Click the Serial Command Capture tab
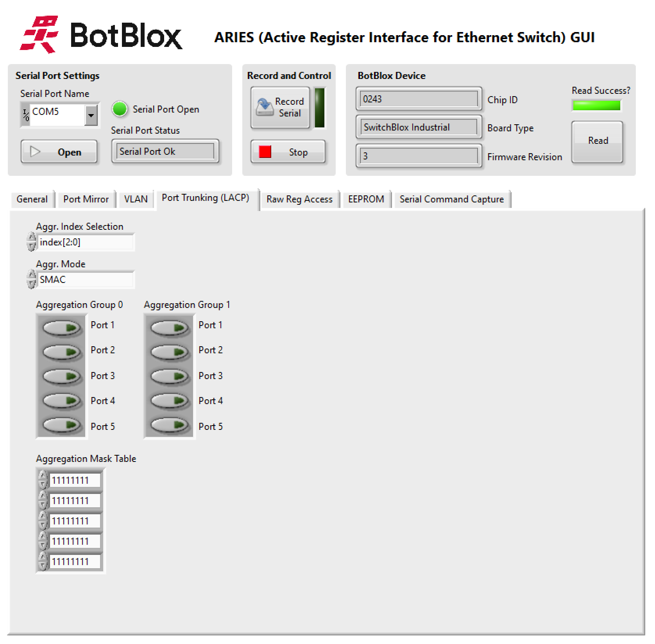 coord(451,199)
